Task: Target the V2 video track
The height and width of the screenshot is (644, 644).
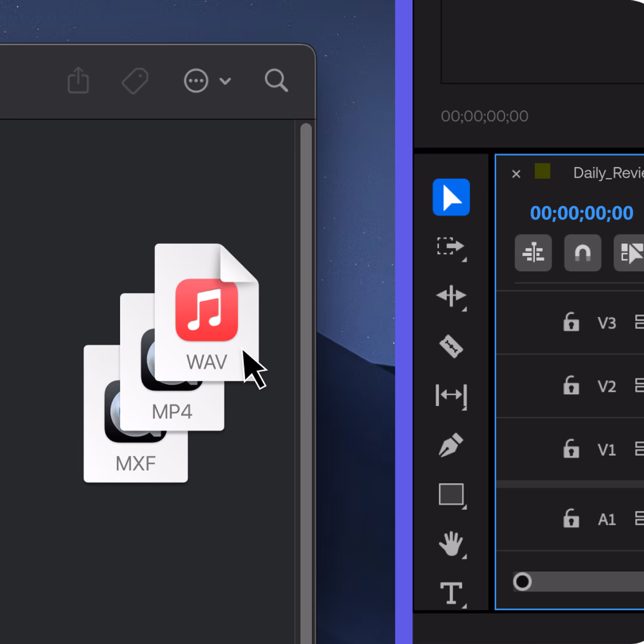Action: (606, 386)
